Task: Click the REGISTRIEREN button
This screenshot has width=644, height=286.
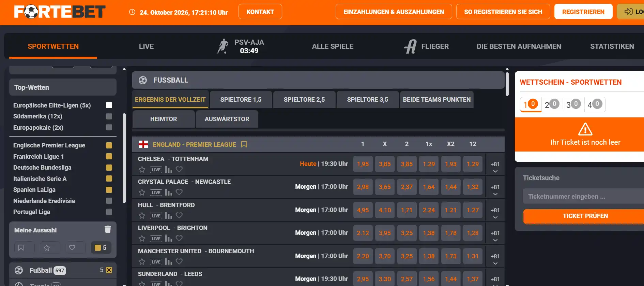Action: [x=583, y=12]
